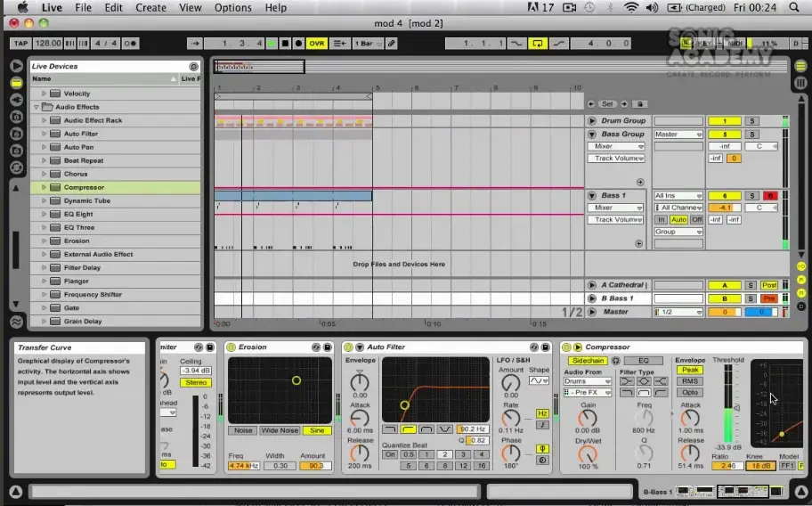Fold the Bass 1 track
The height and width of the screenshot is (506, 812).
[x=592, y=196]
